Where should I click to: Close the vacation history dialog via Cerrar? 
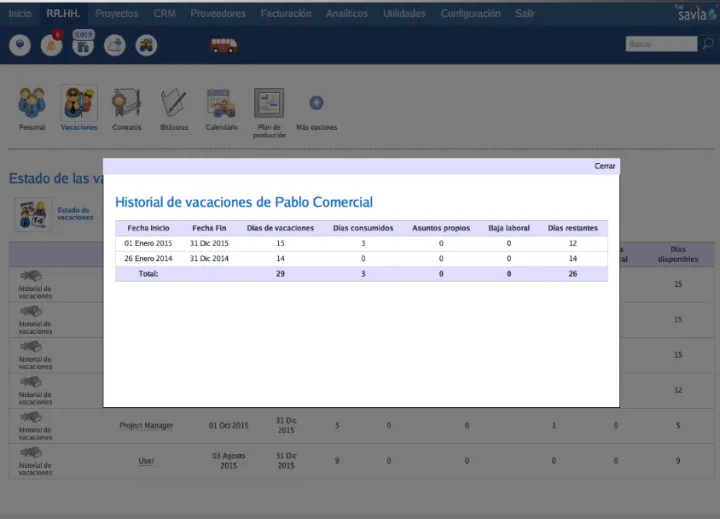pyautogui.click(x=605, y=166)
